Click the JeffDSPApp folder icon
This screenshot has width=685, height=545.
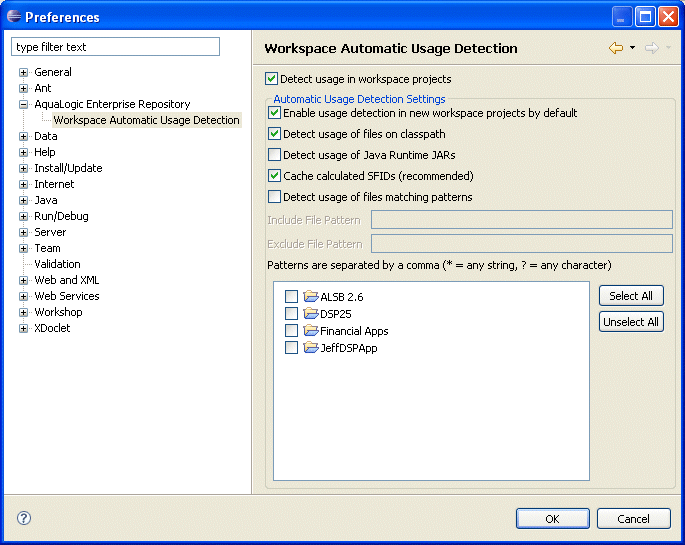pyautogui.click(x=311, y=347)
